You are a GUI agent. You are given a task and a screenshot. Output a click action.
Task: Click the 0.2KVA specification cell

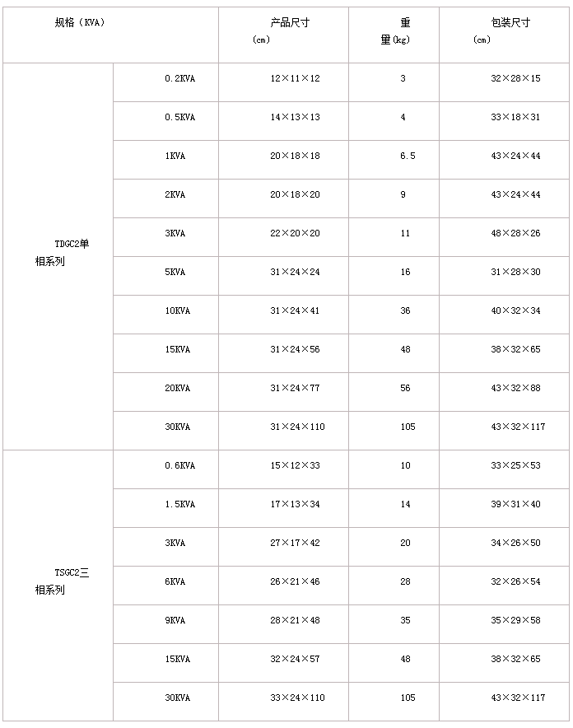[x=179, y=78]
